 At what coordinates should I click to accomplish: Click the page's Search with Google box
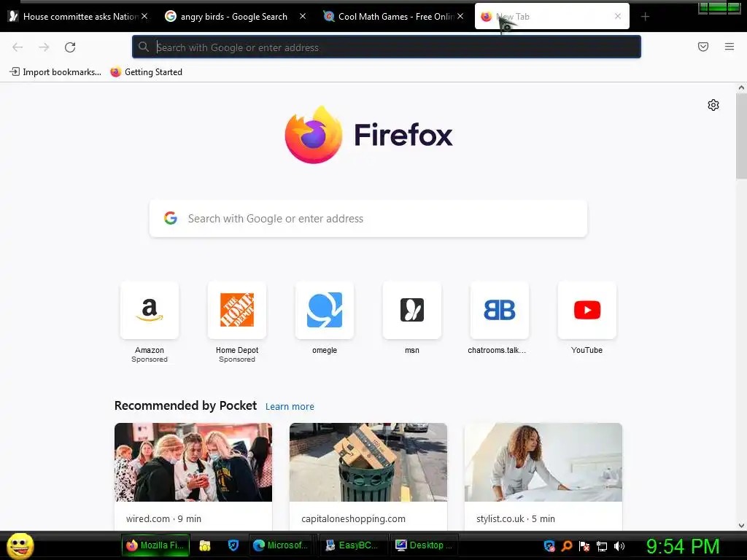368,219
